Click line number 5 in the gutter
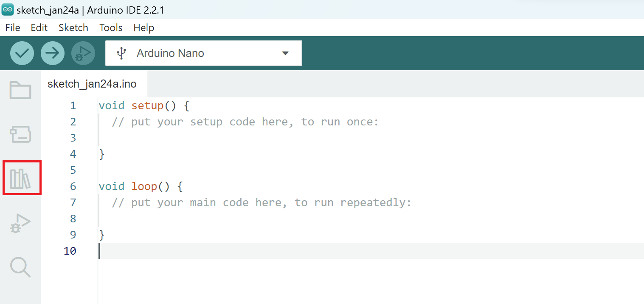This screenshot has width=644, height=304. click(73, 170)
